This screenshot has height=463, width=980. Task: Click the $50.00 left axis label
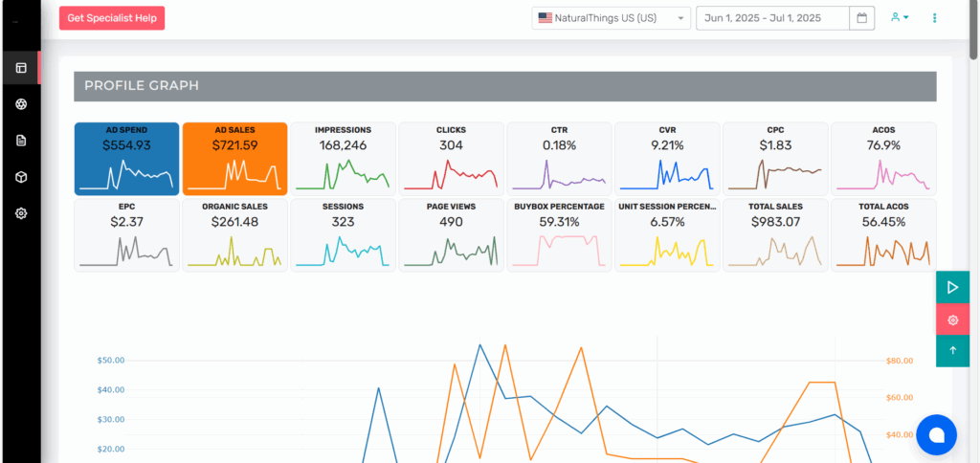[x=111, y=361]
